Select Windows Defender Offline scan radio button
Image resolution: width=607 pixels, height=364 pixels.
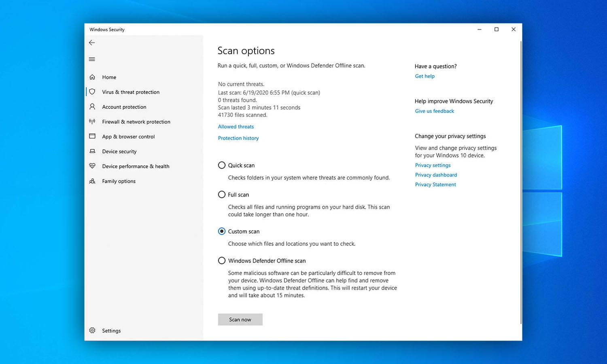coord(222,261)
